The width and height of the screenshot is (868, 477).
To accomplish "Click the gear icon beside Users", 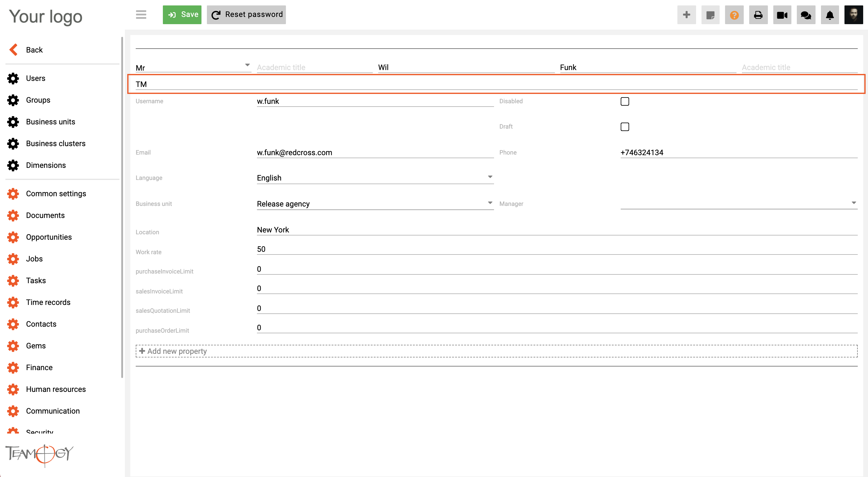I will click(x=13, y=78).
